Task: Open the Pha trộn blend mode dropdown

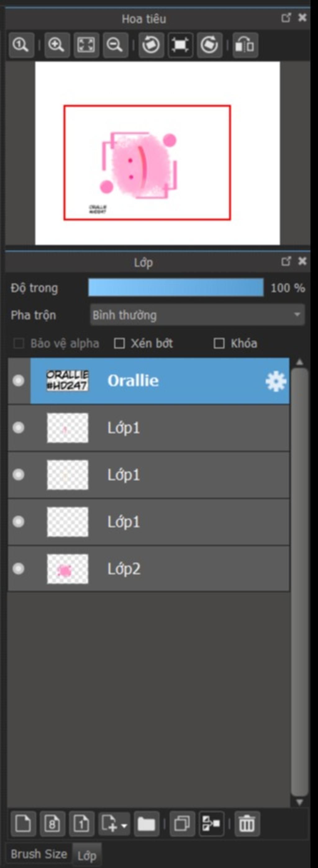Action: (x=197, y=315)
